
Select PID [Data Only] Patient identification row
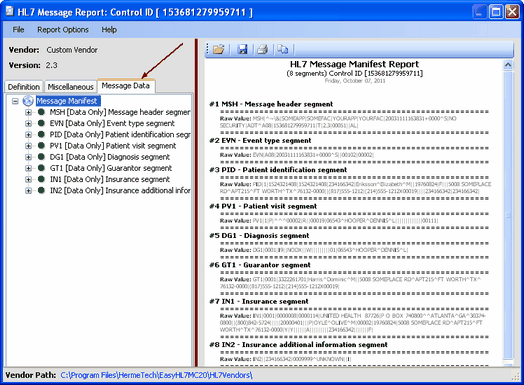120,134
